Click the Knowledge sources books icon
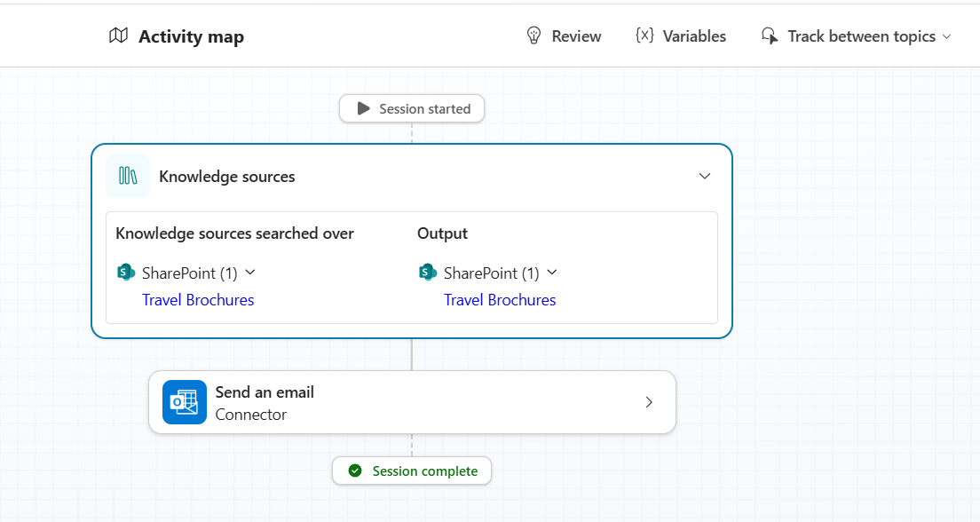This screenshot has width=980, height=522. (x=128, y=176)
